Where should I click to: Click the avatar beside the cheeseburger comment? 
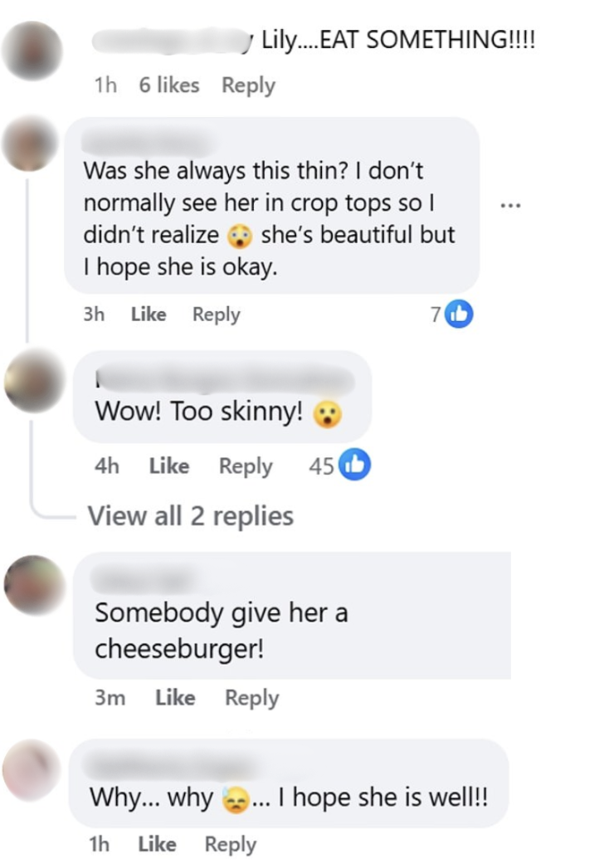click(33, 586)
